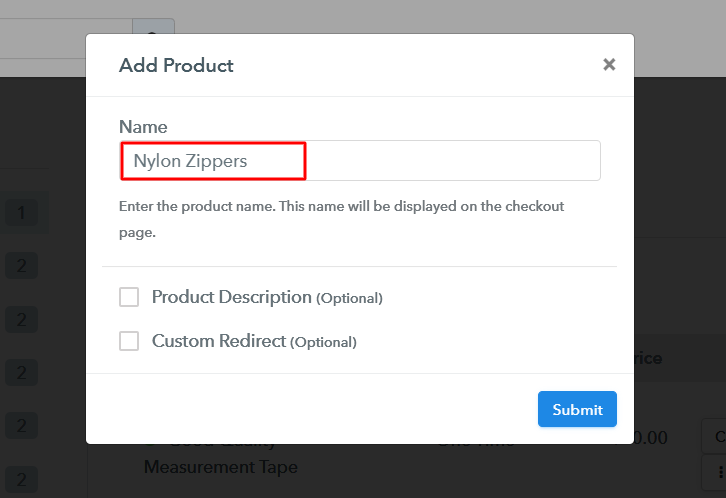Click the sidebar badge showing 1
Viewport: 726px width, 498px height.
pos(21,212)
